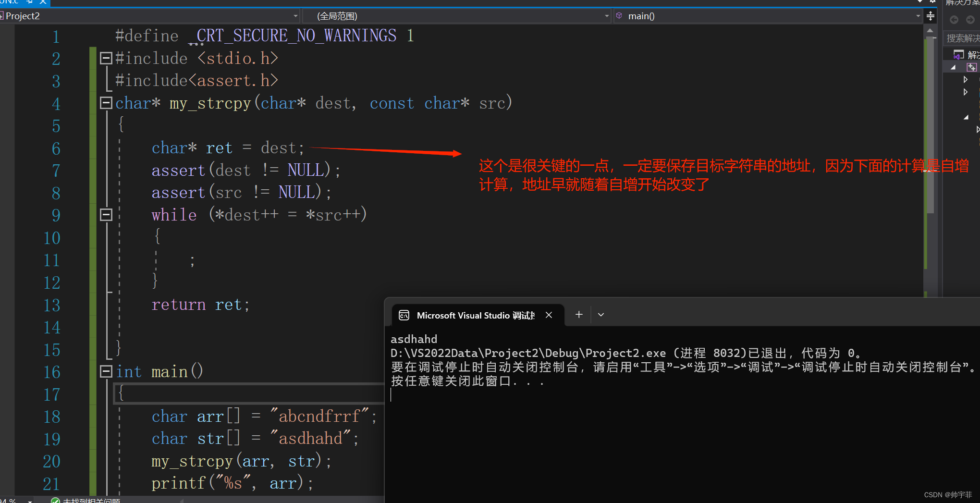Image resolution: width=980 pixels, height=503 pixels.
Task: Click the no-issues-found green check icon
Action: (55, 501)
